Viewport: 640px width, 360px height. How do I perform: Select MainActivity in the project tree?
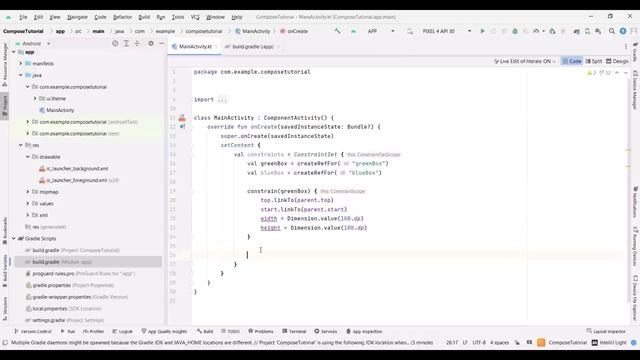point(60,110)
